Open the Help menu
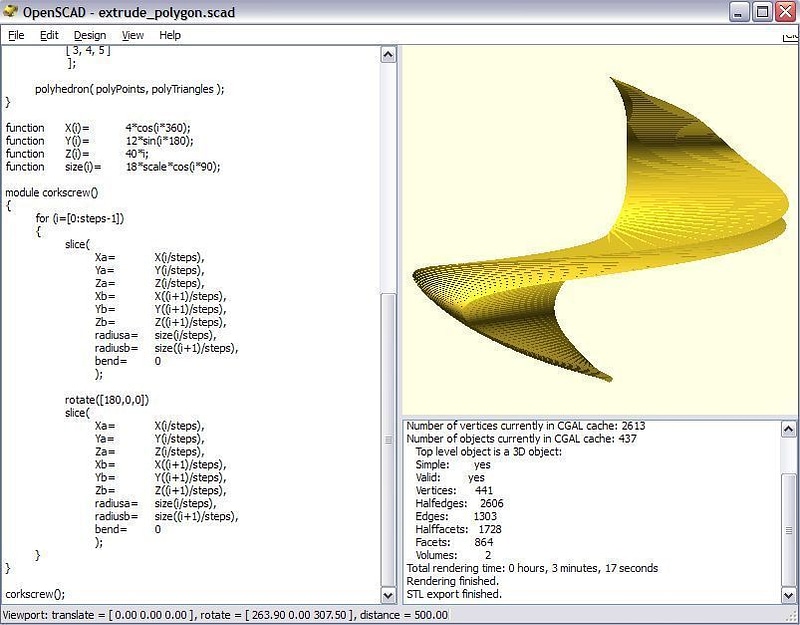 (x=170, y=35)
